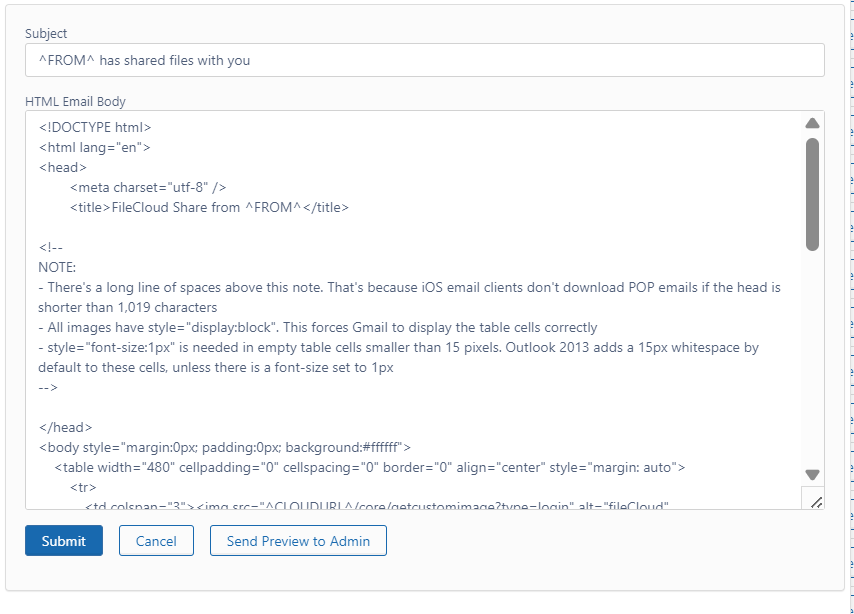854x614 pixels.
Task: Click the FileCloud Share title tag line
Action: 209,207
